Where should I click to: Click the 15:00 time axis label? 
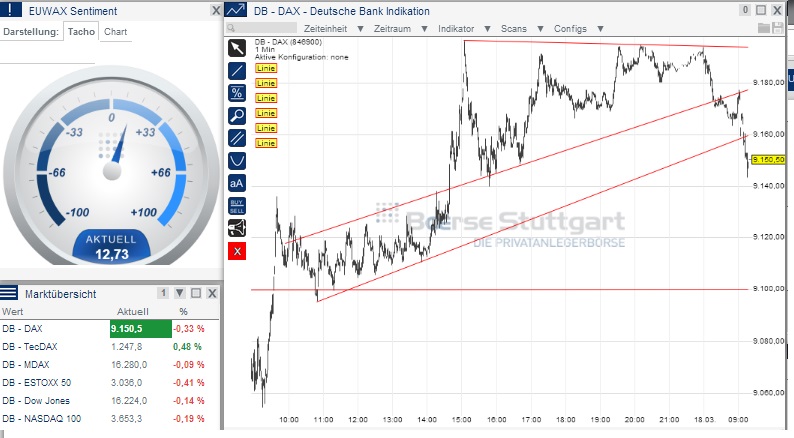(x=461, y=419)
